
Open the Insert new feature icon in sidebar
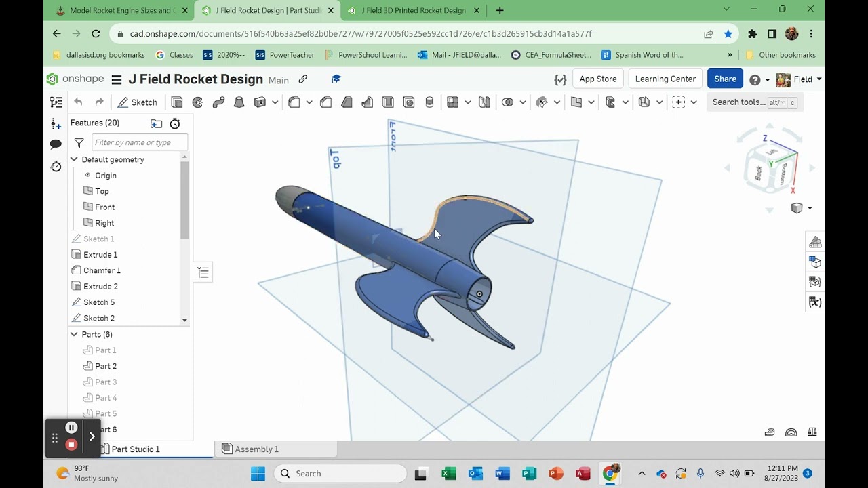pyautogui.click(x=56, y=123)
